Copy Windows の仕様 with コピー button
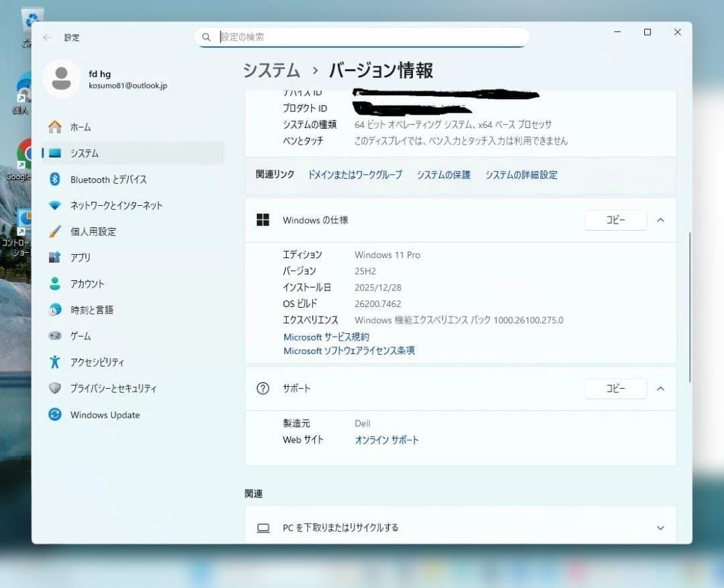The width and height of the screenshot is (724, 588). [x=615, y=219]
